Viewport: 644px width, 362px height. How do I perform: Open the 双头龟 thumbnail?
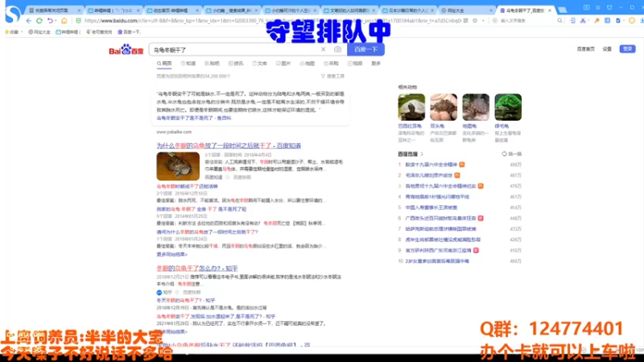[x=444, y=107]
